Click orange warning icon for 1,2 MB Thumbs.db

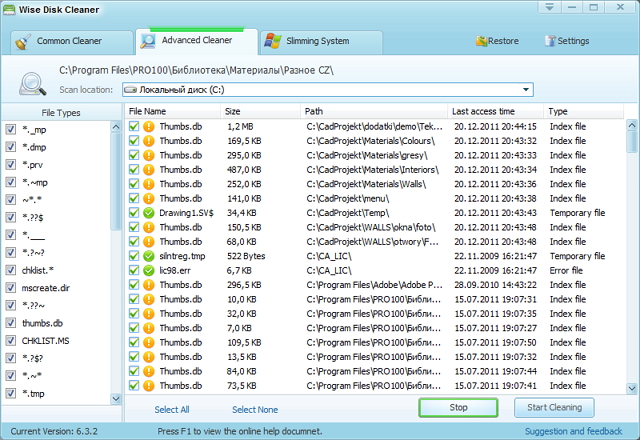click(x=149, y=127)
